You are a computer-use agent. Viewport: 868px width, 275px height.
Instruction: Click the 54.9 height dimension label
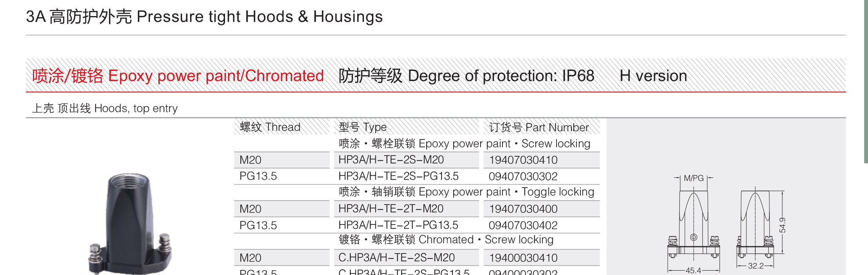coord(782,225)
